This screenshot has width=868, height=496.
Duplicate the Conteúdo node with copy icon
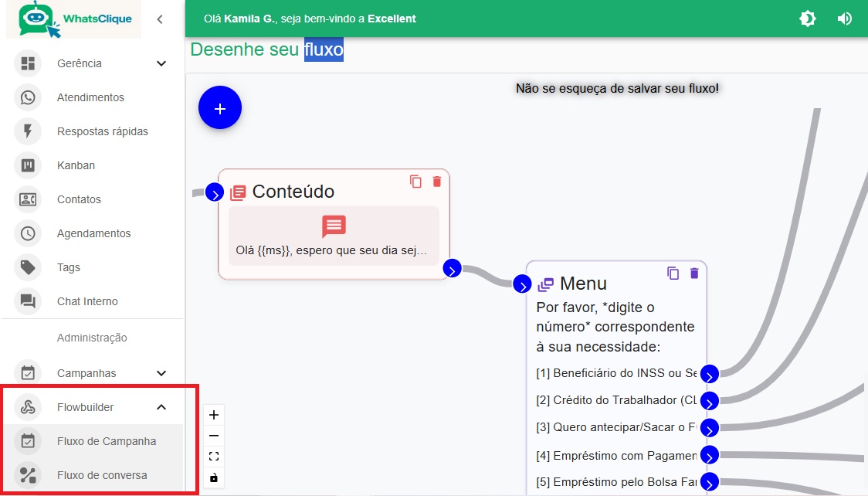coord(416,182)
